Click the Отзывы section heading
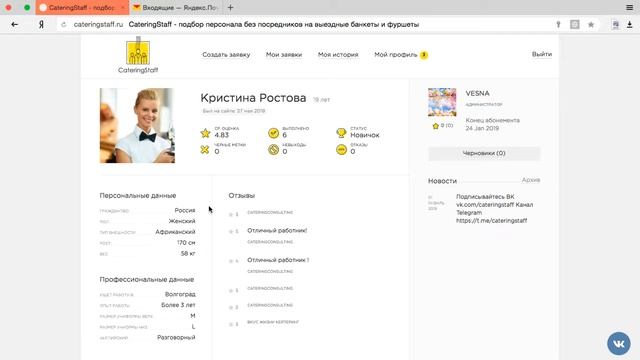This screenshot has width=640, height=360. [x=242, y=196]
